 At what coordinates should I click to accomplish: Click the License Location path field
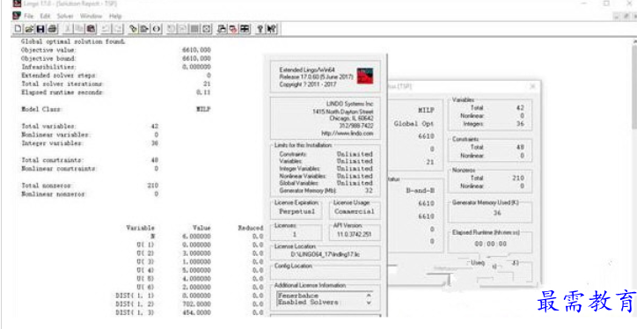tap(326, 254)
